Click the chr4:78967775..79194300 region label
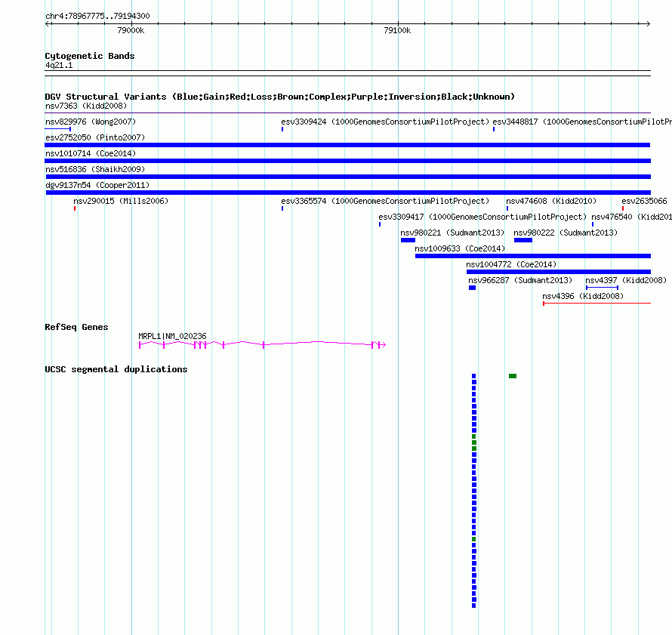The height and width of the screenshot is (635, 672). pyautogui.click(x=97, y=16)
